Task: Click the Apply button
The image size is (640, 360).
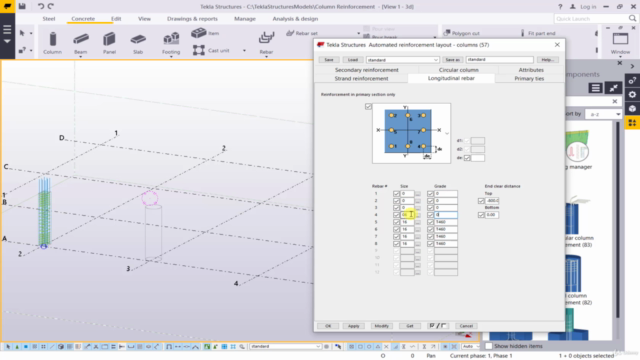Action: 353,326
